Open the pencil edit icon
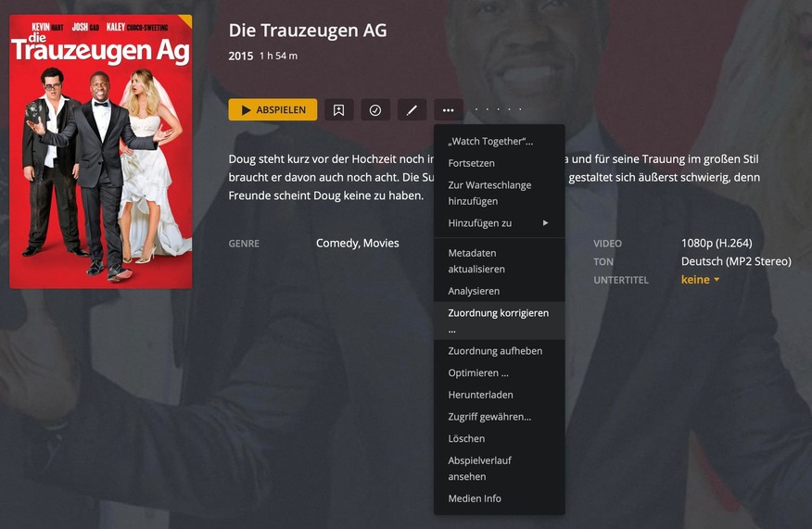Screen dimensions: 812x529 pos(412,109)
